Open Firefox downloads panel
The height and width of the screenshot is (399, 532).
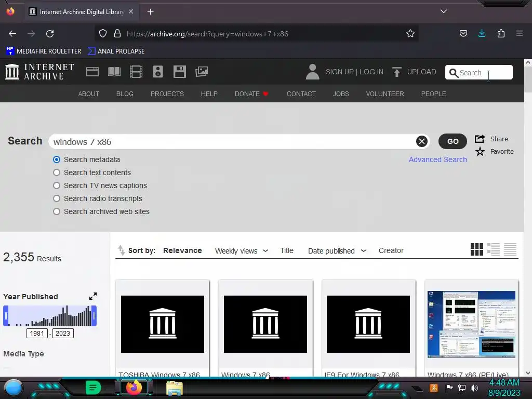coord(482,33)
